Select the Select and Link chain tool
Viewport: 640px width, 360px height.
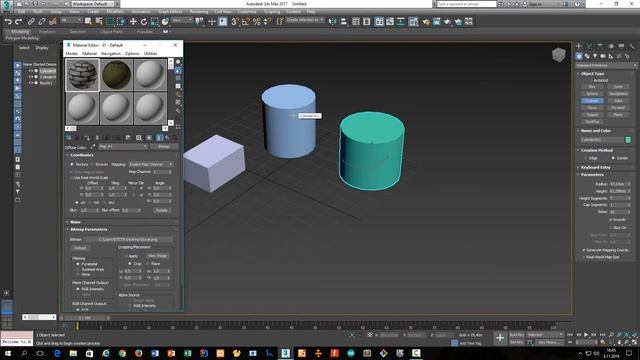(x=31, y=22)
